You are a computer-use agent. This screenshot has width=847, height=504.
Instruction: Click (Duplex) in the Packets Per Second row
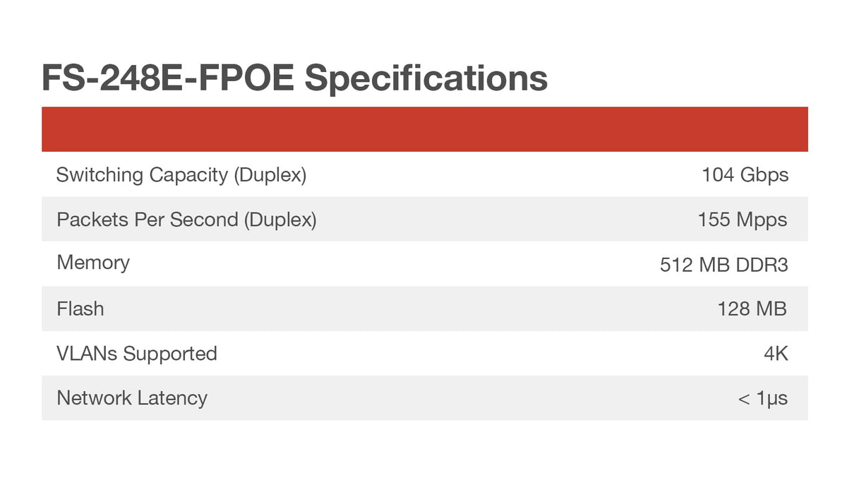point(280,220)
